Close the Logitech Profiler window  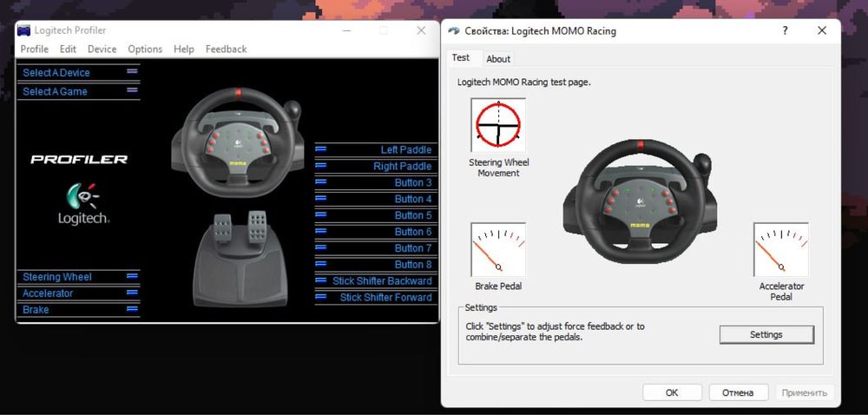point(421,30)
